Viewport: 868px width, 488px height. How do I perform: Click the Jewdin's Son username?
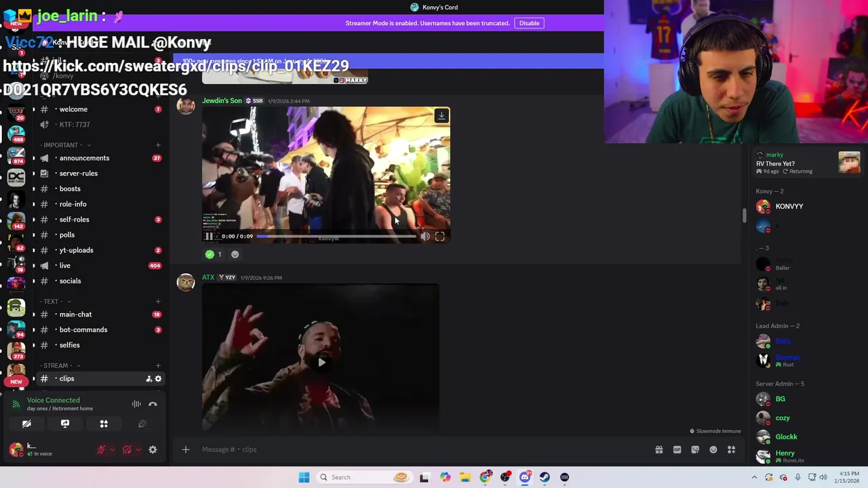click(222, 101)
